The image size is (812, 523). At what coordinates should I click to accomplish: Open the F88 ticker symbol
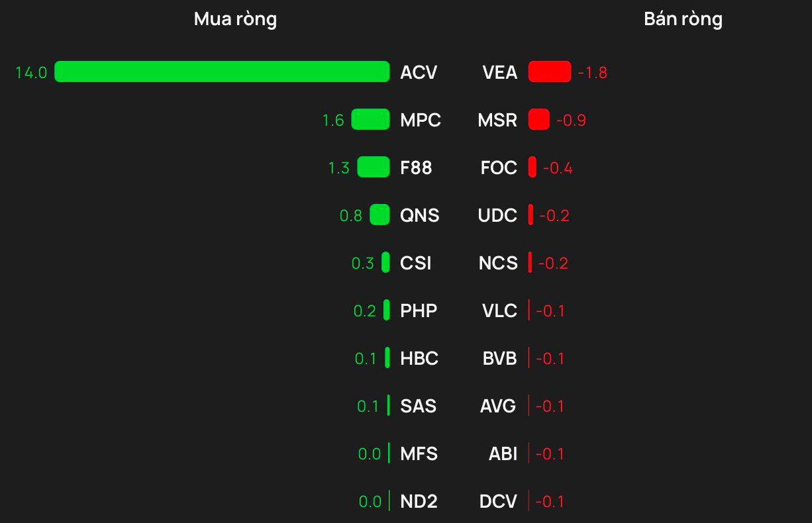tap(416, 168)
